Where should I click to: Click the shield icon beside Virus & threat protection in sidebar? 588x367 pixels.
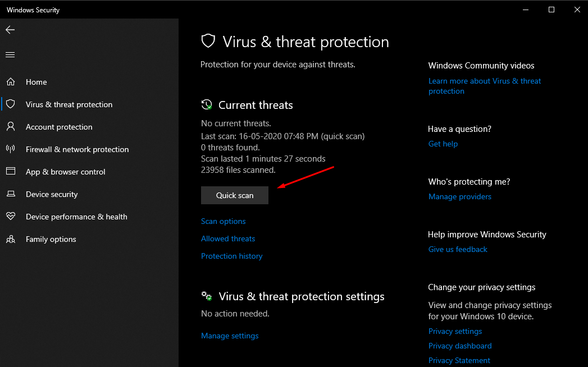[11, 104]
